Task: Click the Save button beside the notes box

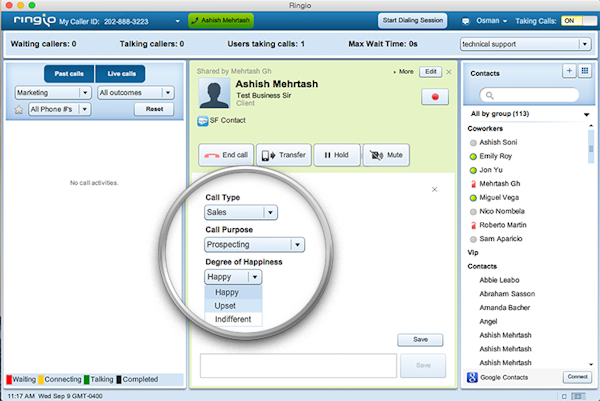Action: pyautogui.click(x=423, y=365)
